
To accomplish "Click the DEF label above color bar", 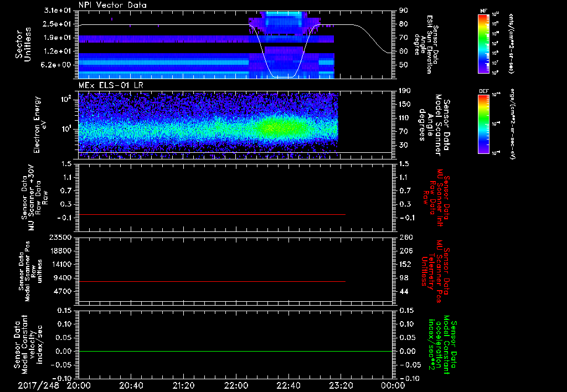I will pos(483,91).
